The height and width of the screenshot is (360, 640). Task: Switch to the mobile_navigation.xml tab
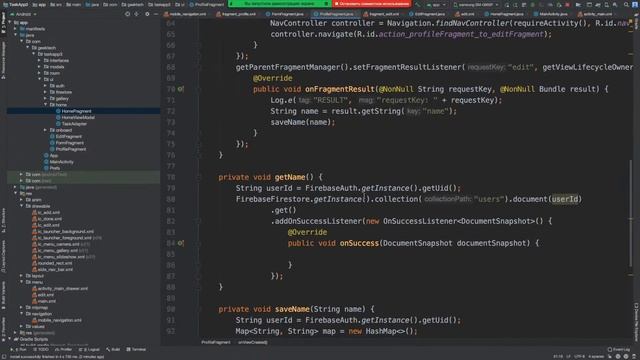(185, 14)
